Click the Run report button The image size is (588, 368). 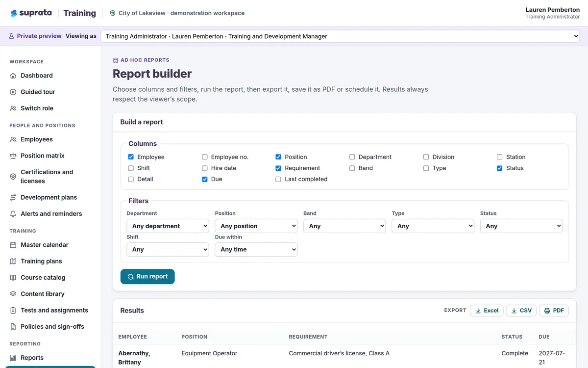click(147, 277)
